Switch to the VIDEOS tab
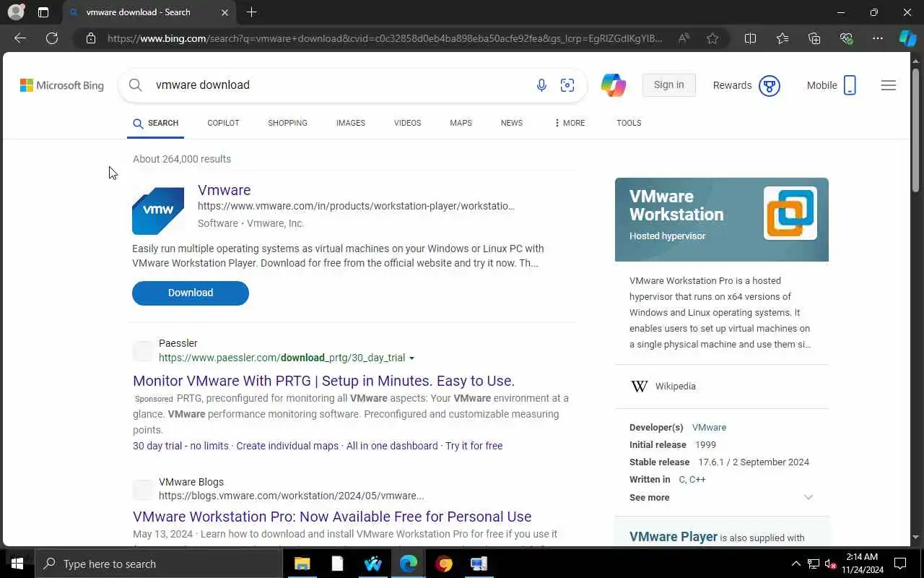 coord(407,123)
